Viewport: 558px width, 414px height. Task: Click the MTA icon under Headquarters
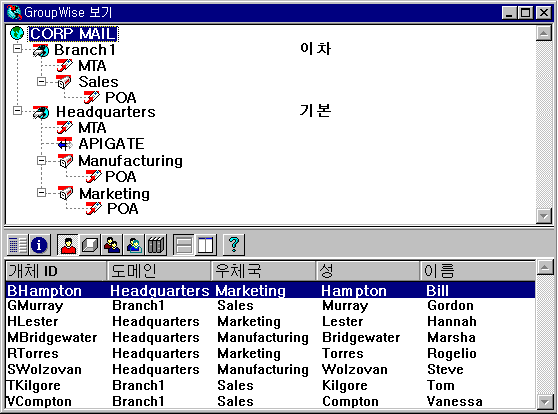[64, 127]
